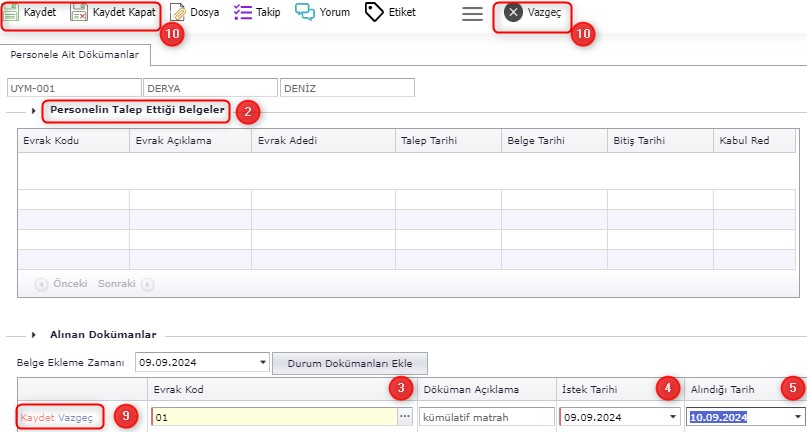Screen dimensions: 807x432
Task: Sort by Bitiş Tarihi column header
Action: click(x=660, y=141)
